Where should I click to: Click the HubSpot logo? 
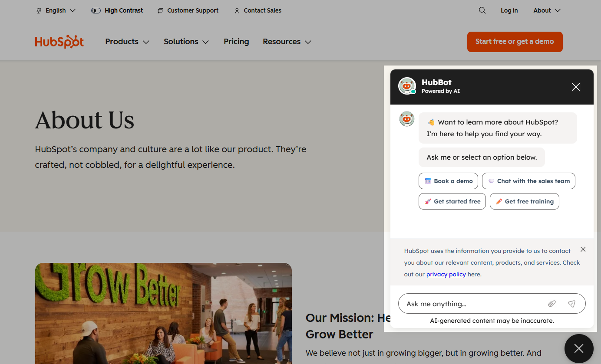(59, 42)
